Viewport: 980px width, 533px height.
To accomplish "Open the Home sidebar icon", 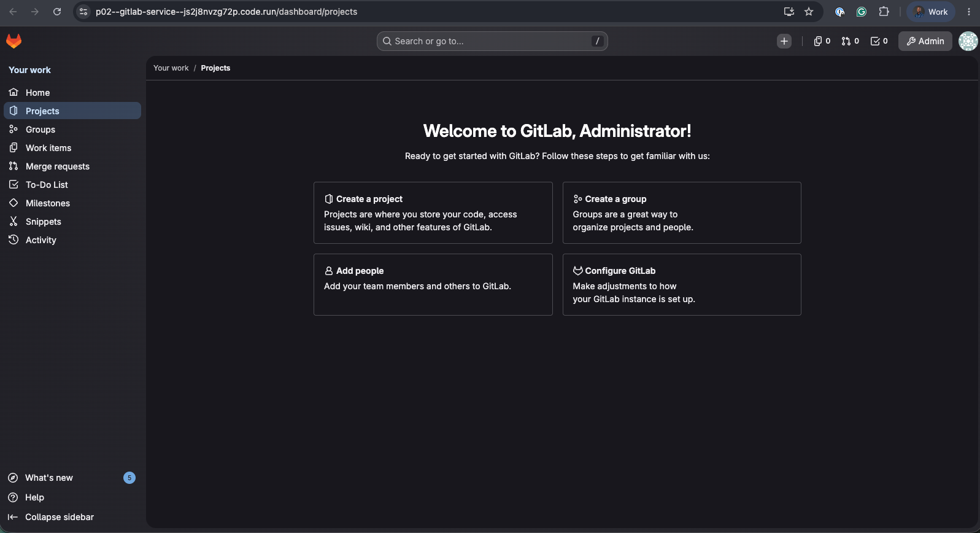I will coord(14,92).
